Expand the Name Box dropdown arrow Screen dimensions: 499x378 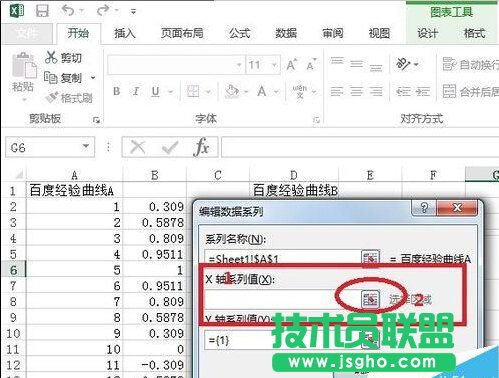coord(86,147)
